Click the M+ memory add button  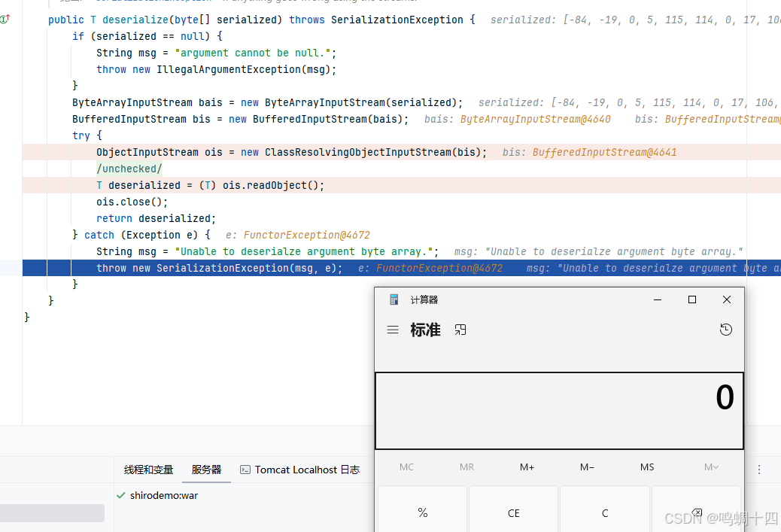[x=527, y=467]
